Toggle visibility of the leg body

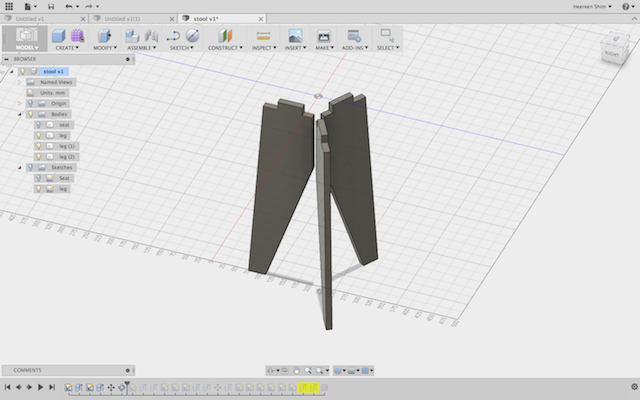(39, 135)
